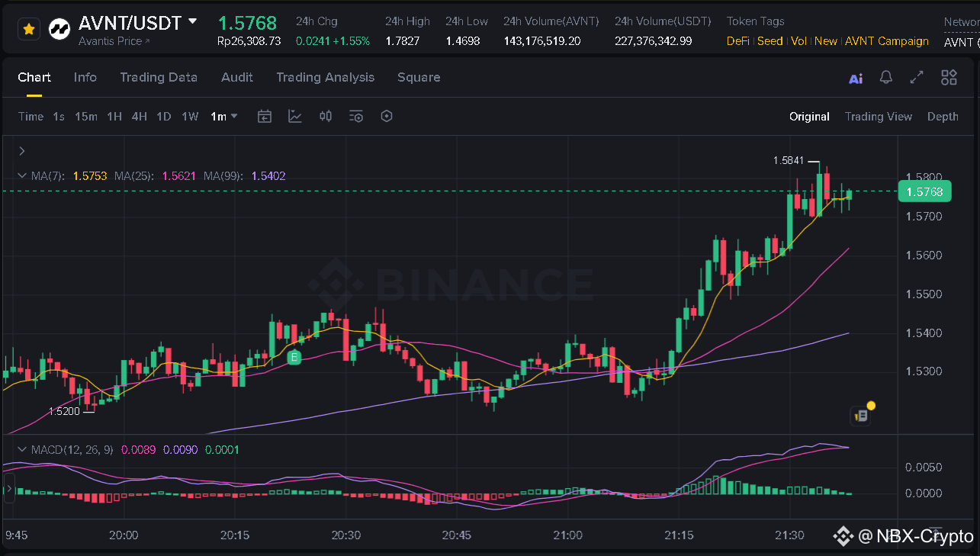Select the 1s interval
The height and width of the screenshot is (556, 980).
[59, 117]
